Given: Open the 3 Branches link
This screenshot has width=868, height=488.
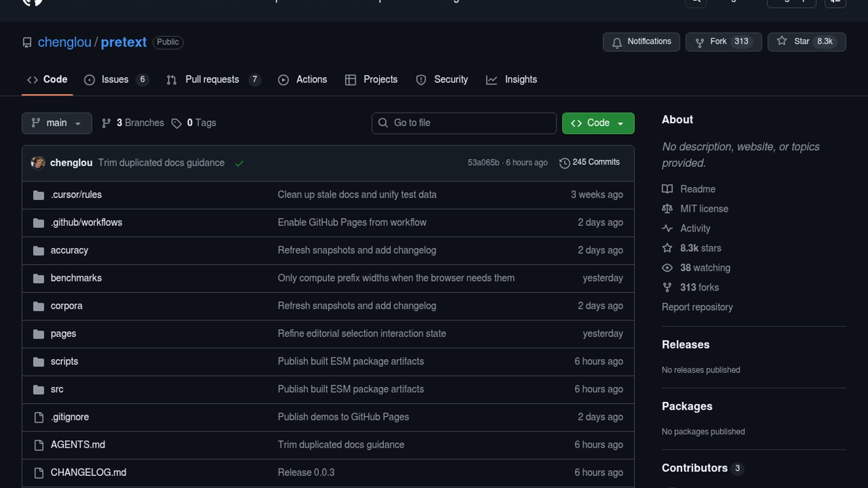Looking at the screenshot, I should tap(140, 123).
